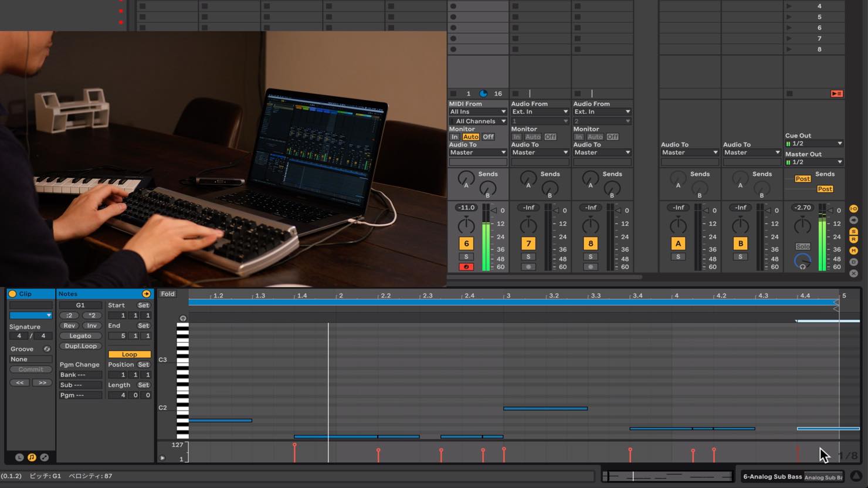868x488 pixels.
Task: Open track 6 Audio To Master dropdown
Action: pyautogui.click(x=478, y=152)
